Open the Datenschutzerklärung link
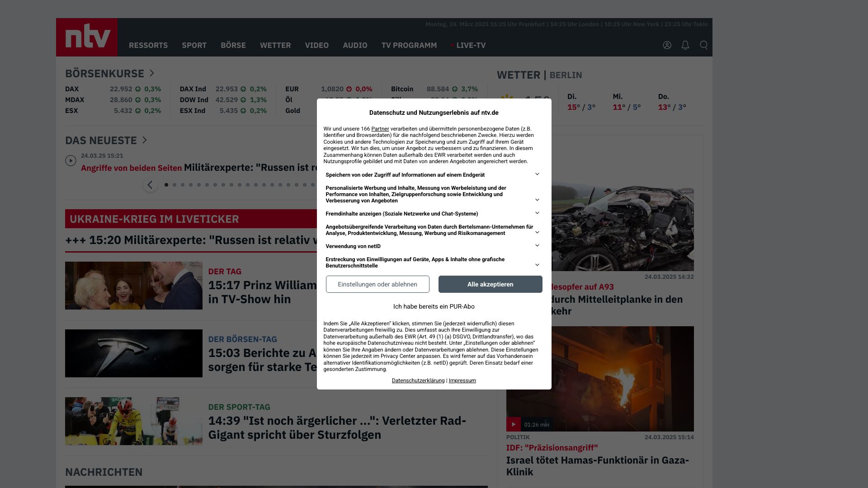868x488 pixels. 418,380
